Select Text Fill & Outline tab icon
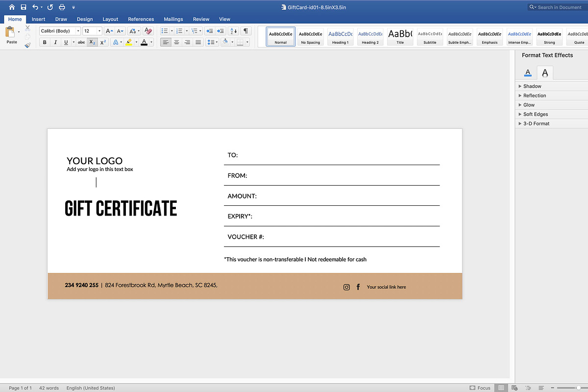The image size is (588, 392). pos(528,73)
